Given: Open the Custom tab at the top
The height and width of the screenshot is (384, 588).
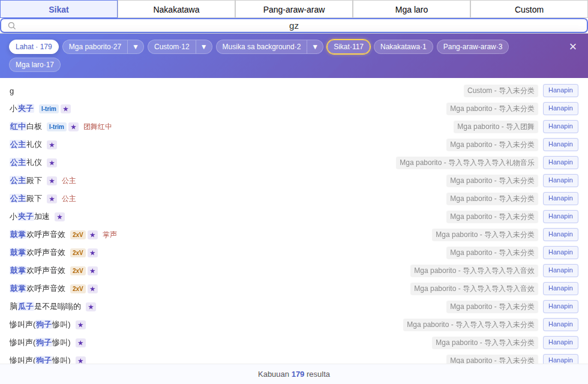Looking at the screenshot, I should pyautogui.click(x=529, y=10).
